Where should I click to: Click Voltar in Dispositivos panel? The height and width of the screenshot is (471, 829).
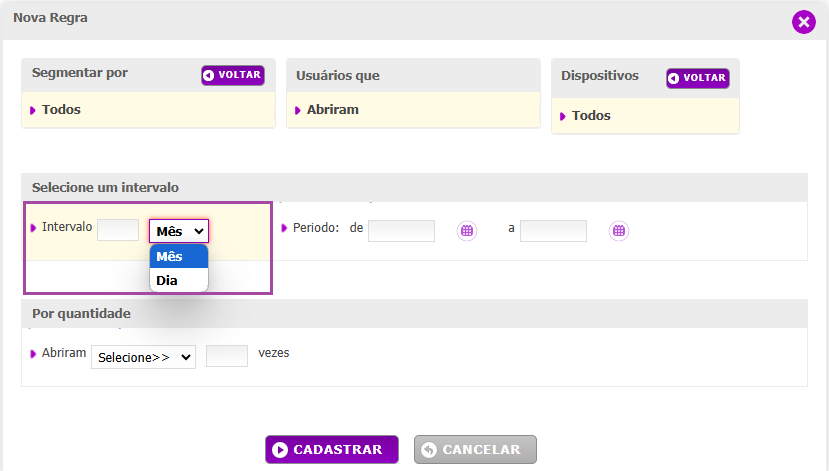pyautogui.click(x=698, y=78)
